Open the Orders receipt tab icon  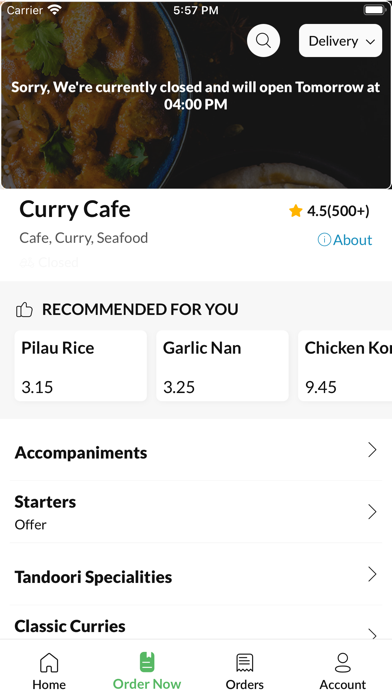point(245,663)
